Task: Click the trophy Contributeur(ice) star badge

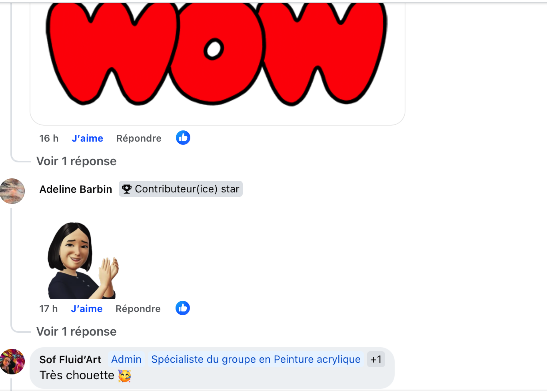Action: (x=181, y=189)
